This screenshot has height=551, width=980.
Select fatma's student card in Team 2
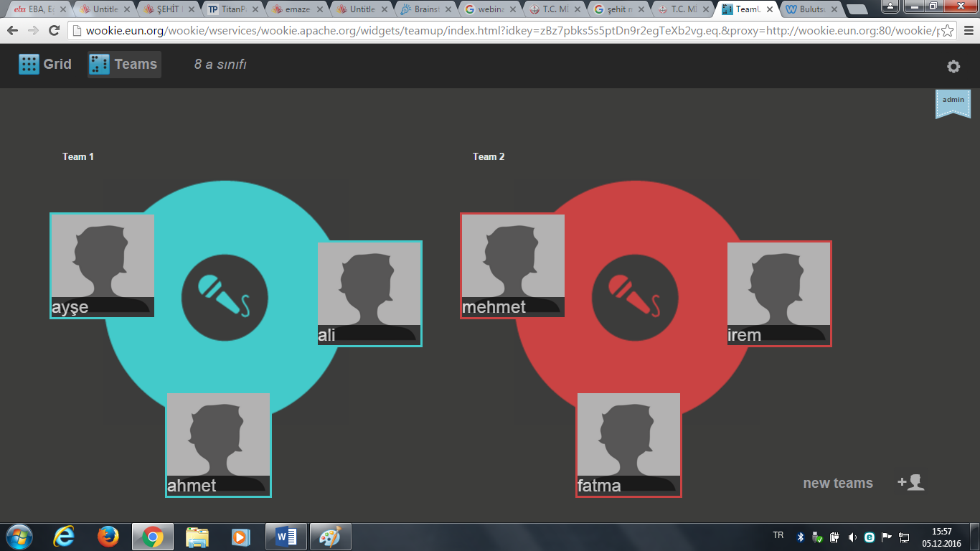coord(628,445)
